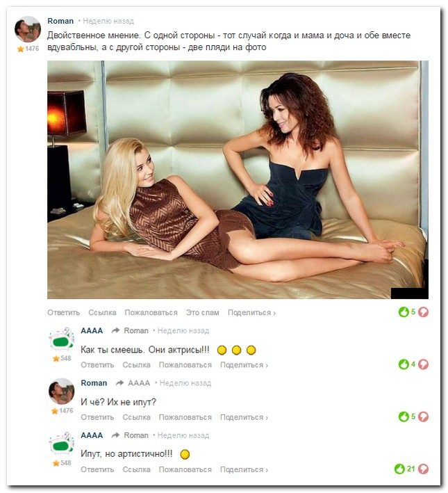Image resolution: width=448 pixels, height=493 pixels.
Task: Upvote the 'Как ты смеешь' reply
Action: click(404, 364)
